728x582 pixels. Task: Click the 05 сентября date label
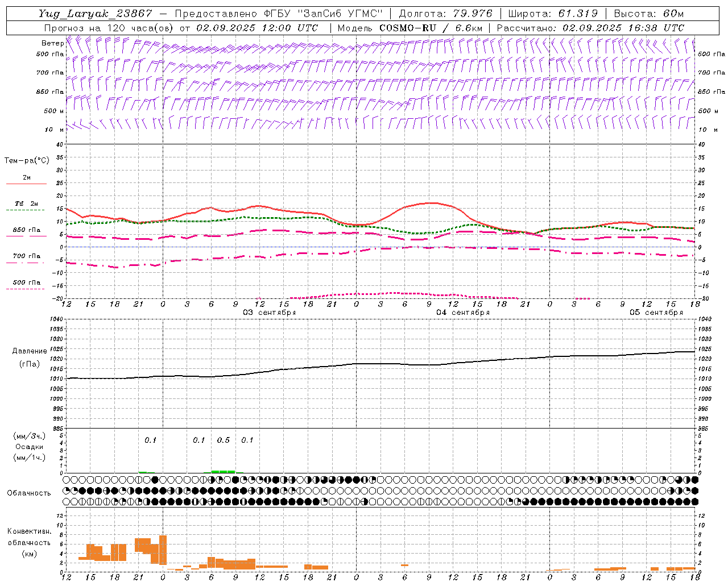[656, 313]
